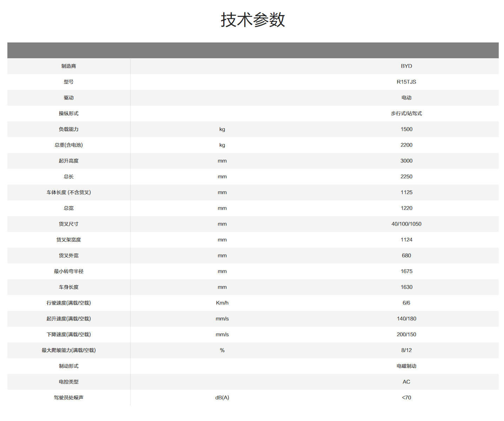Click the 电磁制动 brake type value

tap(406, 366)
